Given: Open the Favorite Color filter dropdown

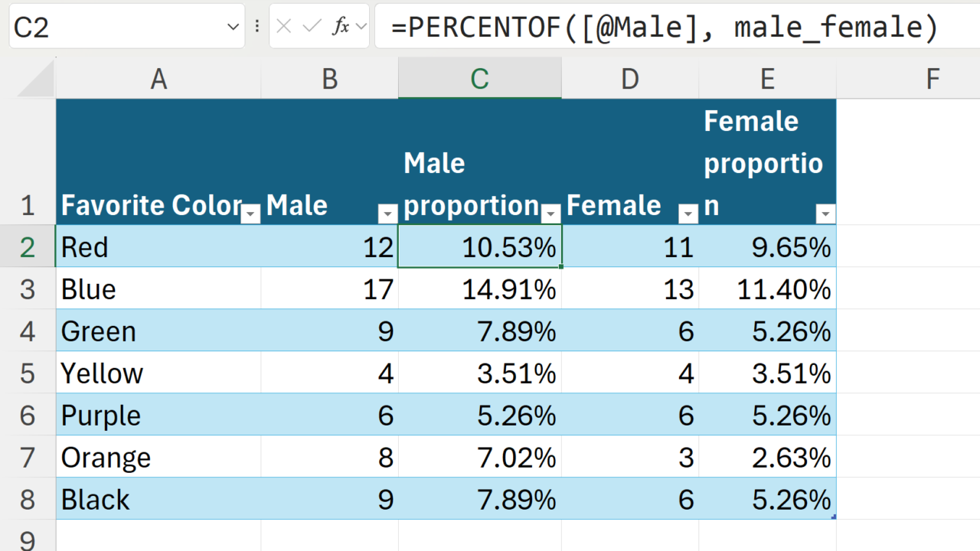Looking at the screenshot, I should [x=251, y=214].
